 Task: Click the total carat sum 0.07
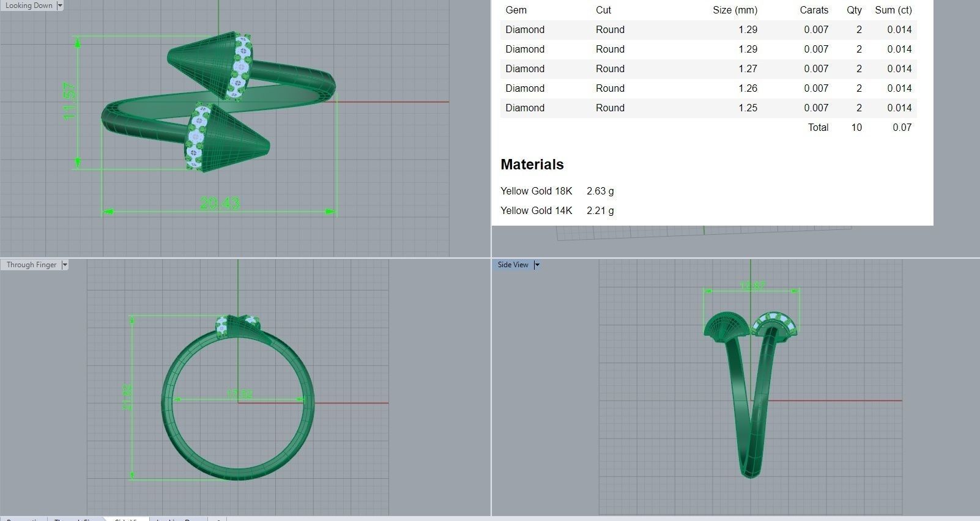(902, 127)
